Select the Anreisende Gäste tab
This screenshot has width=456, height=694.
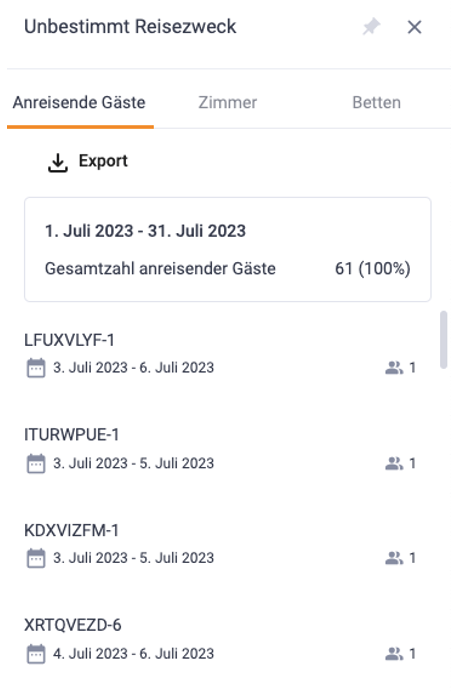pyautogui.click(x=79, y=102)
